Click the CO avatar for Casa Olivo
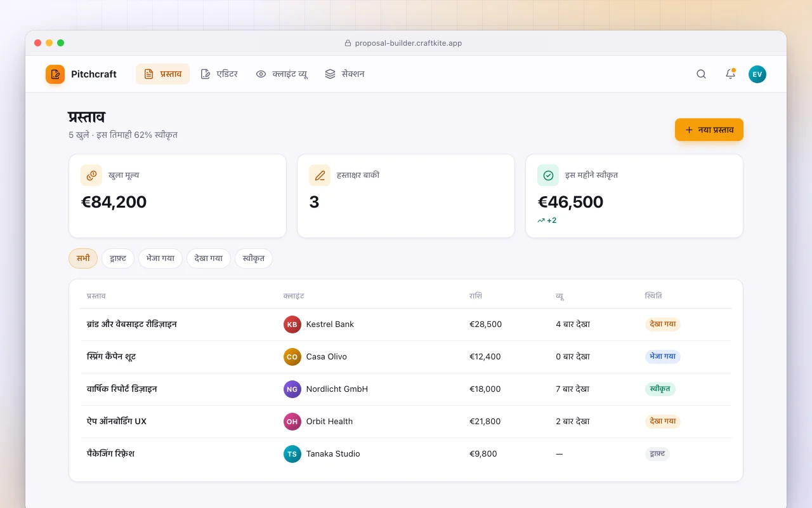 pos(292,357)
